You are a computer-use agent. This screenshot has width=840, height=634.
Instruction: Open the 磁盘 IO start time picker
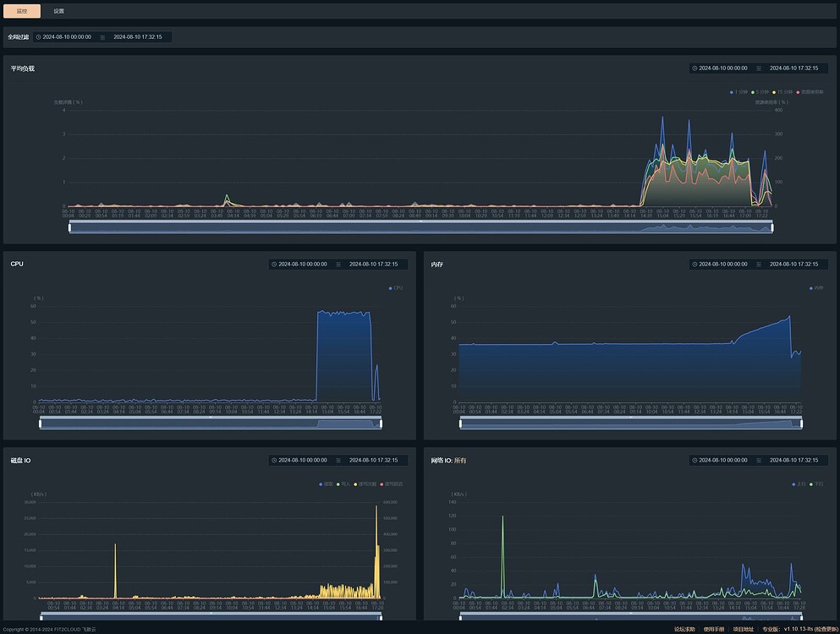coord(303,460)
